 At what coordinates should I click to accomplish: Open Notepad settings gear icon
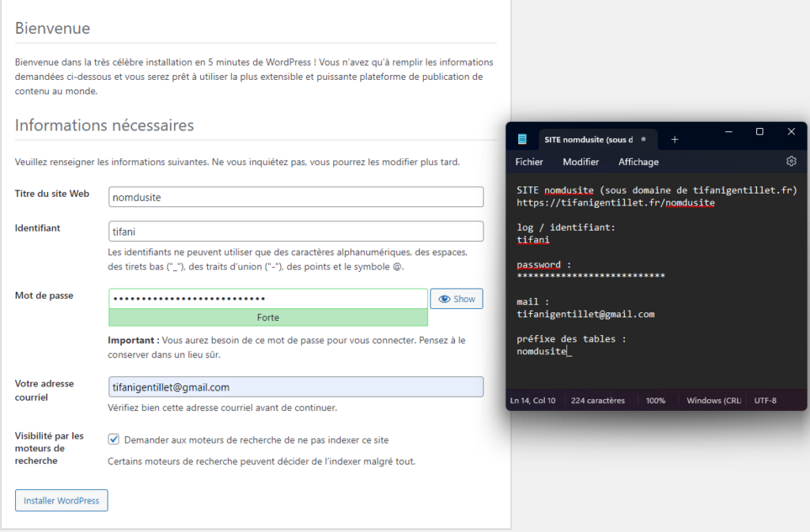coord(791,161)
